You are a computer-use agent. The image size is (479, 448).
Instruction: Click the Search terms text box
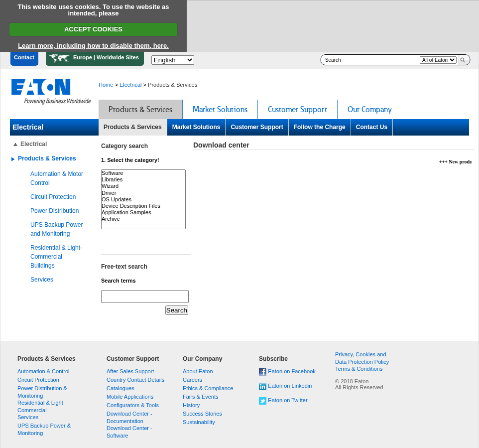click(x=145, y=297)
